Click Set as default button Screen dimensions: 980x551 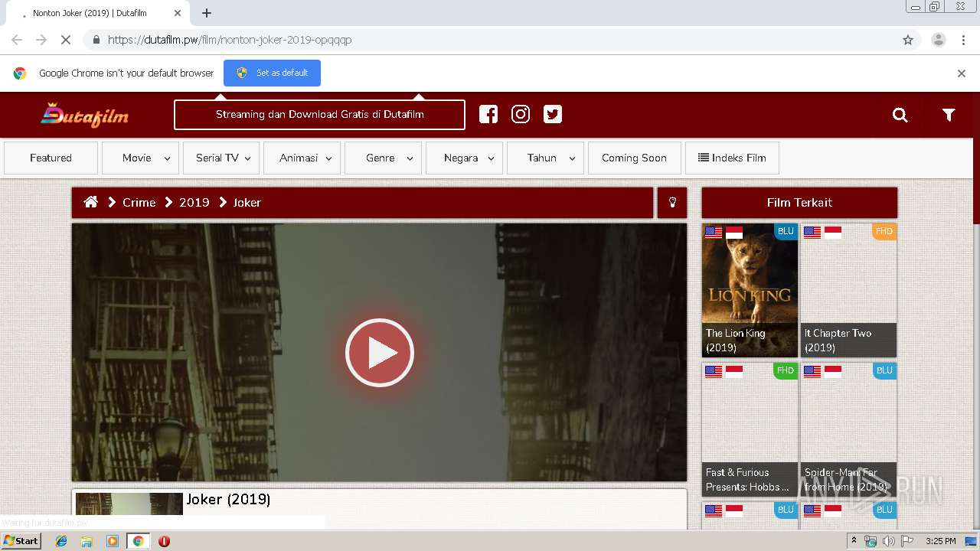(272, 73)
